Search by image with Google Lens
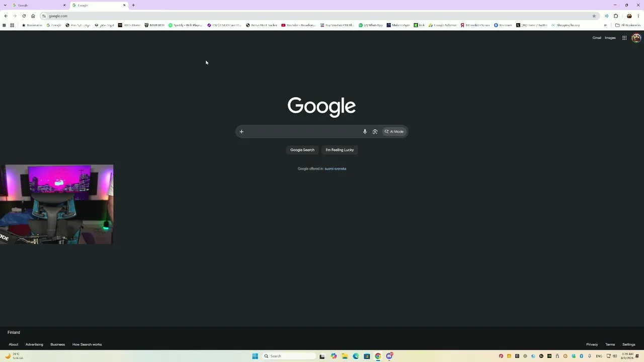The height and width of the screenshot is (362, 644). (375, 132)
